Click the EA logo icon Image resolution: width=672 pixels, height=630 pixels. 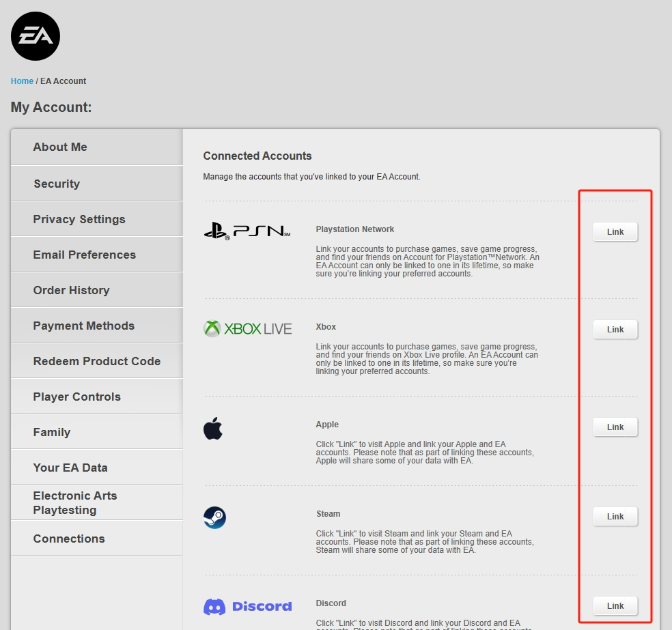(36, 36)
